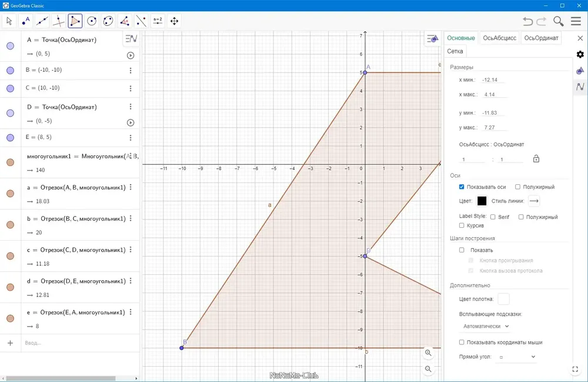This screenshot has height=382, width=588.
Task: Select the Point tool
Action: pos(25,21)
